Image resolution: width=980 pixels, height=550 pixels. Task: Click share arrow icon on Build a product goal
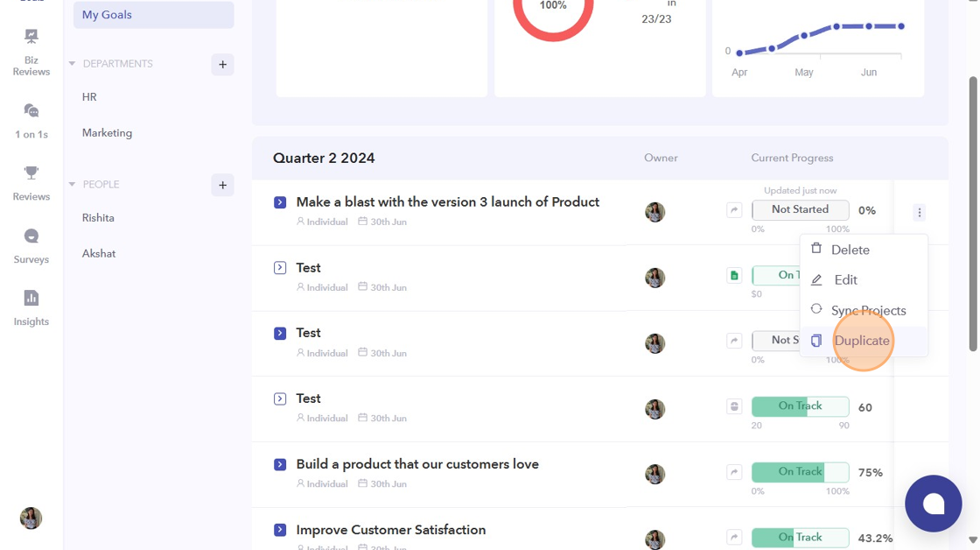click(x=734, y=472)
